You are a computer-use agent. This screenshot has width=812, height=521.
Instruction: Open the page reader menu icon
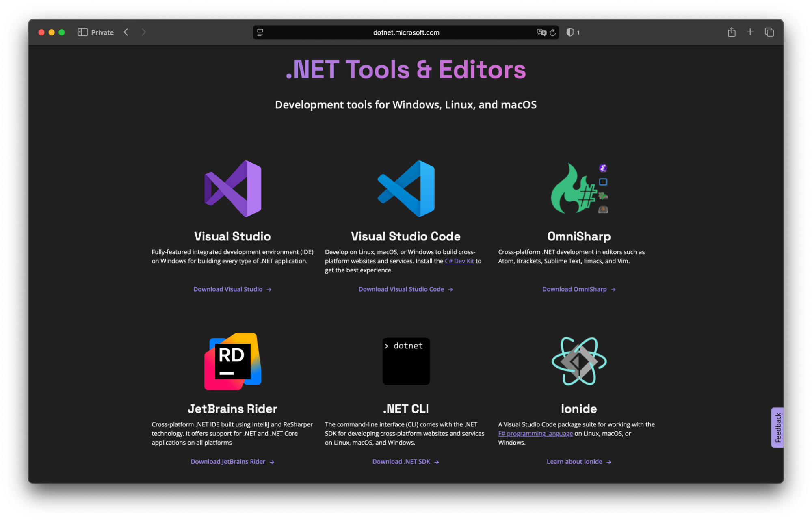tap(260, 32)
